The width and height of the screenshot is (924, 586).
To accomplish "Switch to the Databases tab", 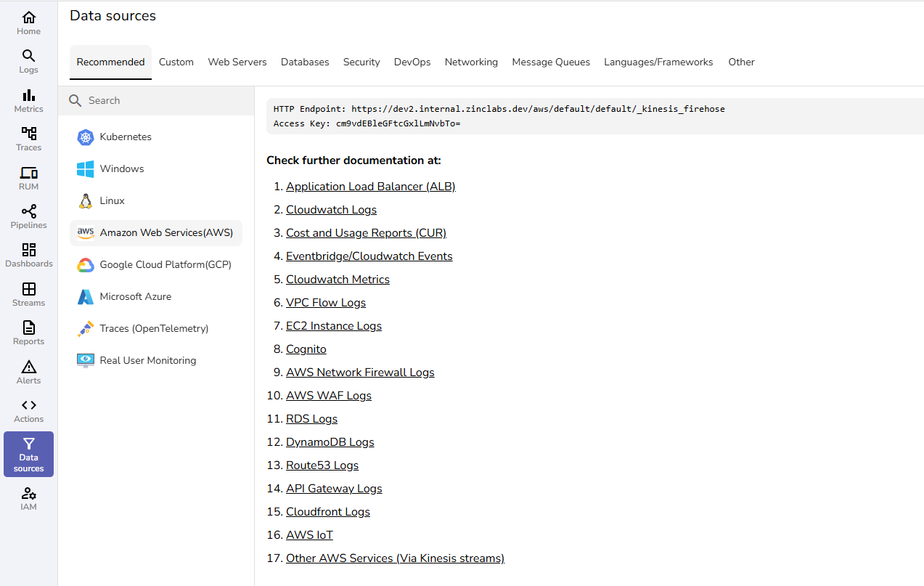I will point(305,62).
